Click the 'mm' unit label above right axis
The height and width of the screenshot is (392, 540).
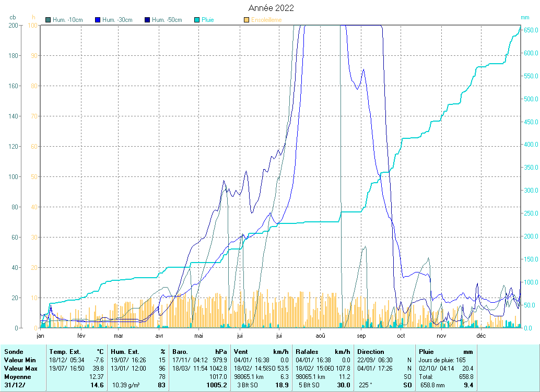(525, 18)
